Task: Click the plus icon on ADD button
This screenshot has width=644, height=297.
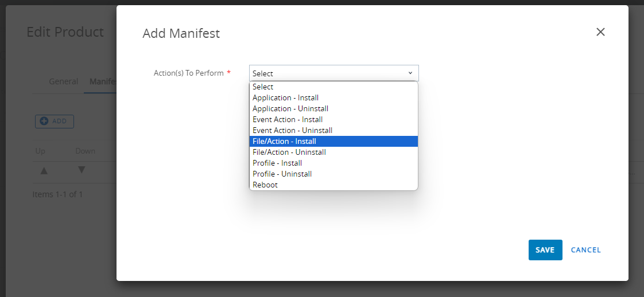Action: point(44,122)
